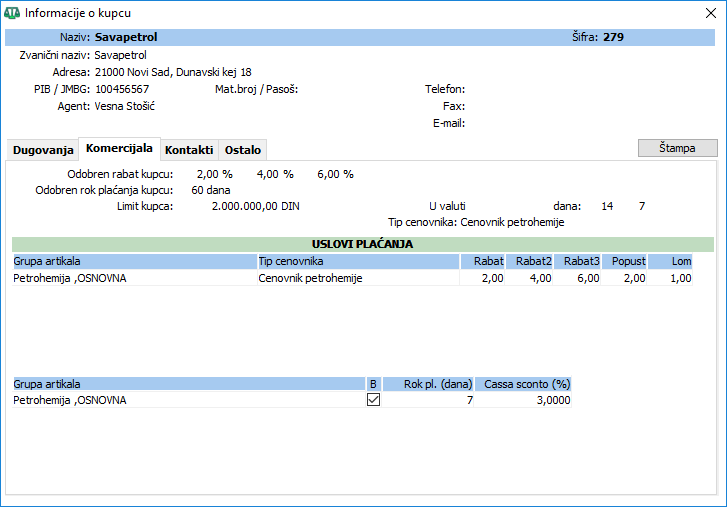Viewport: 727px width, 507px height.
Task: Click the Tip cenovnika column header
Action: pyautogui.click(x=359, y=261)
